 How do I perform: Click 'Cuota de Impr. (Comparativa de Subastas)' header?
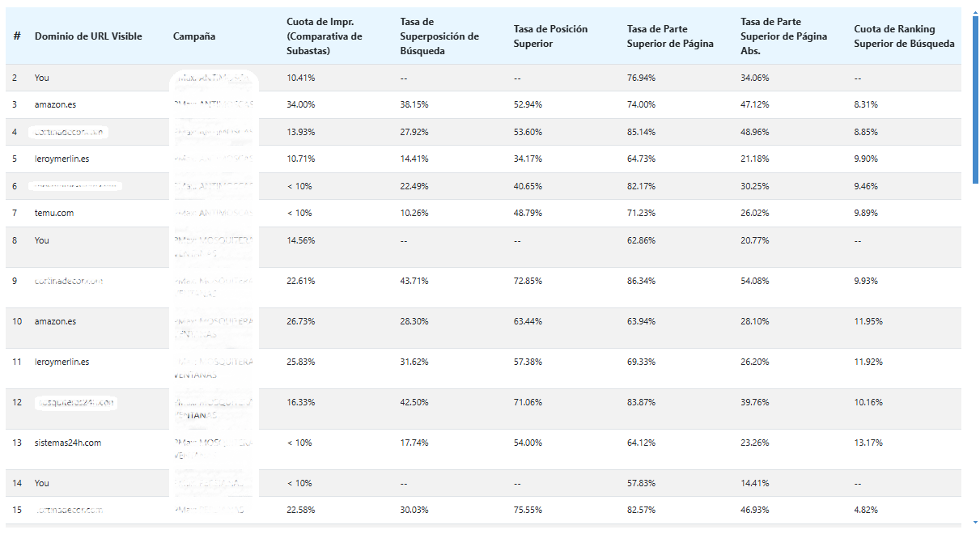pyautogui.click(x=325, y=36)
